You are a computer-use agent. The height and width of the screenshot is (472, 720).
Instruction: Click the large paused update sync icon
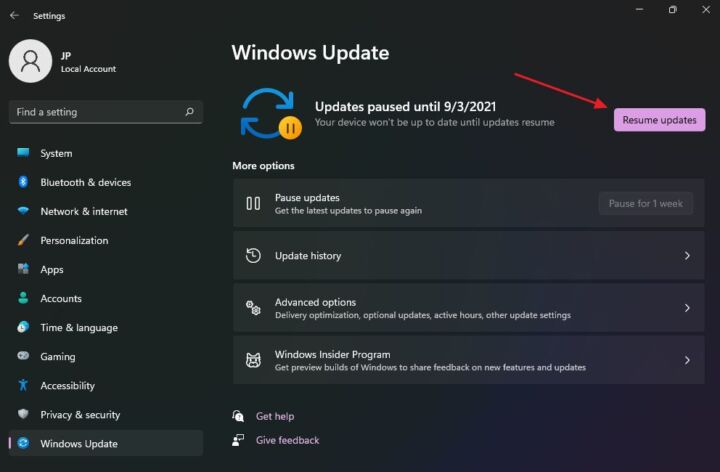(x=271, y=113)
